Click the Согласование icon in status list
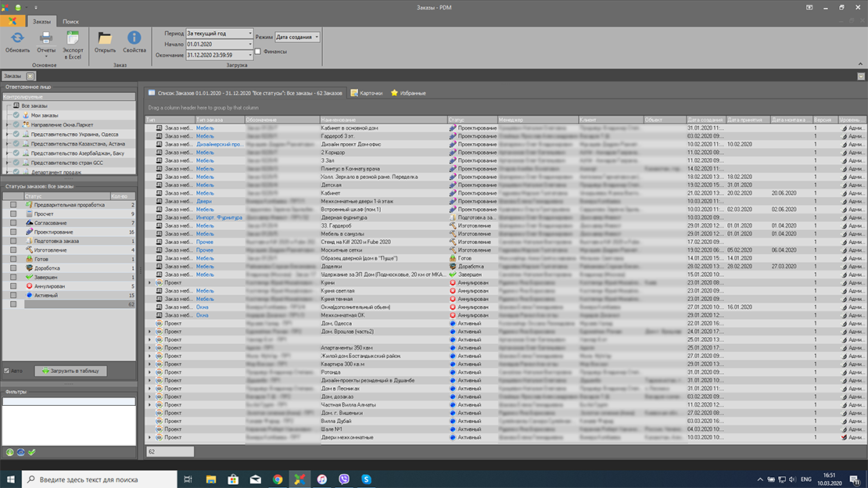Viewport: 868px width, 488px height. [x=30, y=223]
